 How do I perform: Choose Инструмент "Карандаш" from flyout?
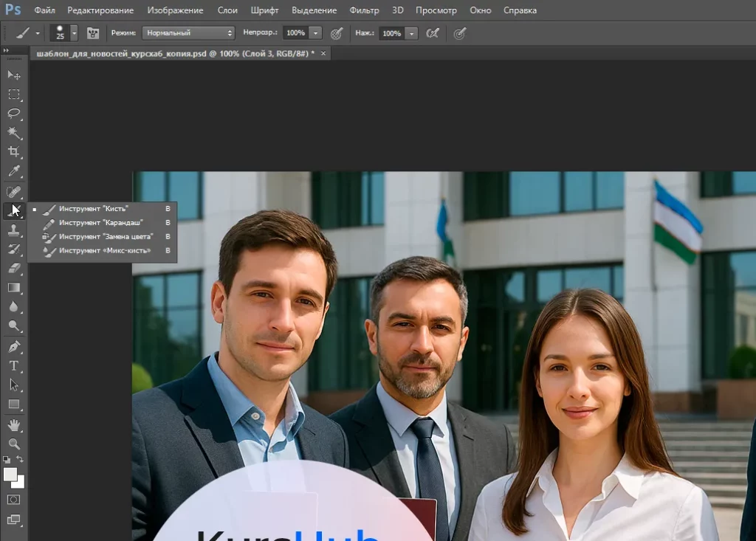pyautogui.click(x=102, y=223)
